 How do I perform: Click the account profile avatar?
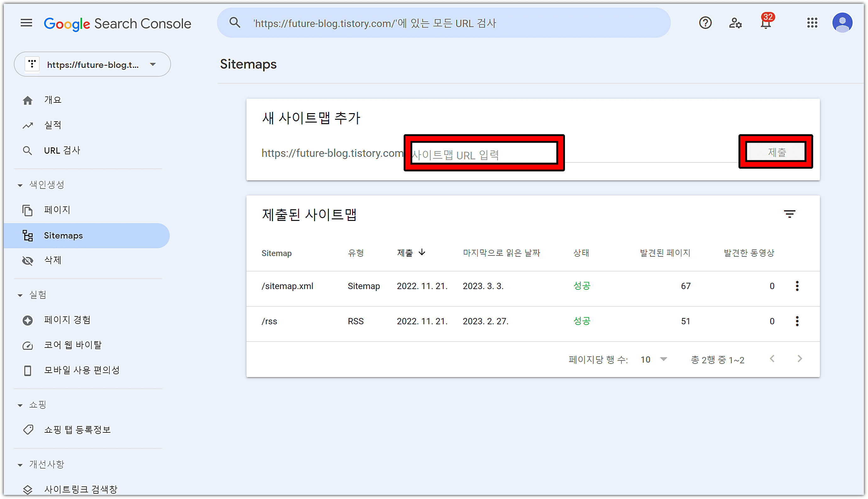(842, 23)
